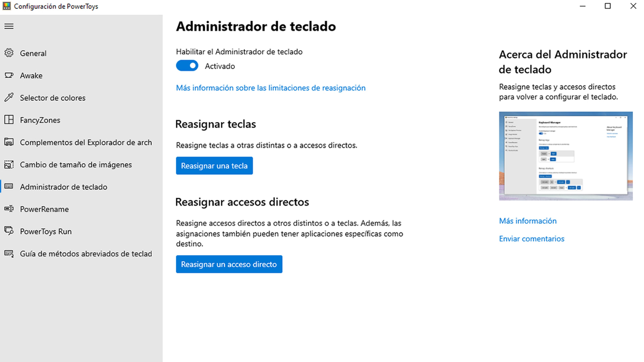Click the FancyZones layout icon
Image resolution: width=644 pixels, height=362 pixels.
9,120
